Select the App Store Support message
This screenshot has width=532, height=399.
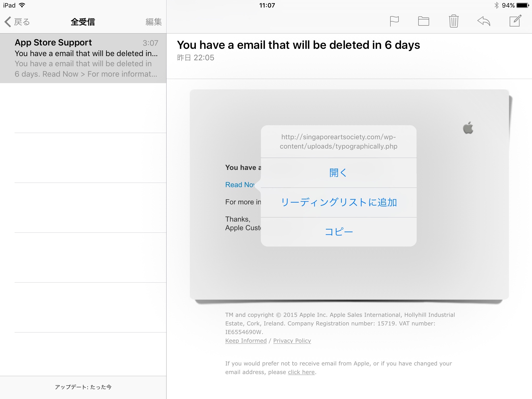click(83, 58)
